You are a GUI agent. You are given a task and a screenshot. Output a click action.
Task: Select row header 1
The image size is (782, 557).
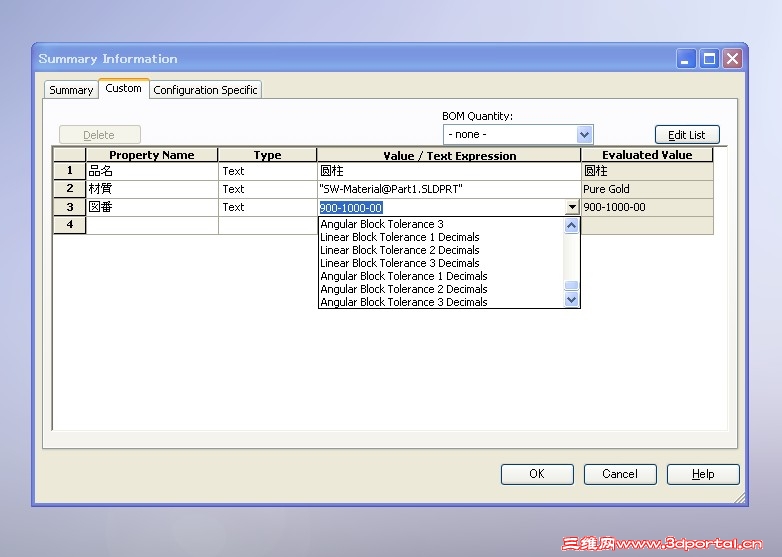pyautogui.click(x=70, y=171)
